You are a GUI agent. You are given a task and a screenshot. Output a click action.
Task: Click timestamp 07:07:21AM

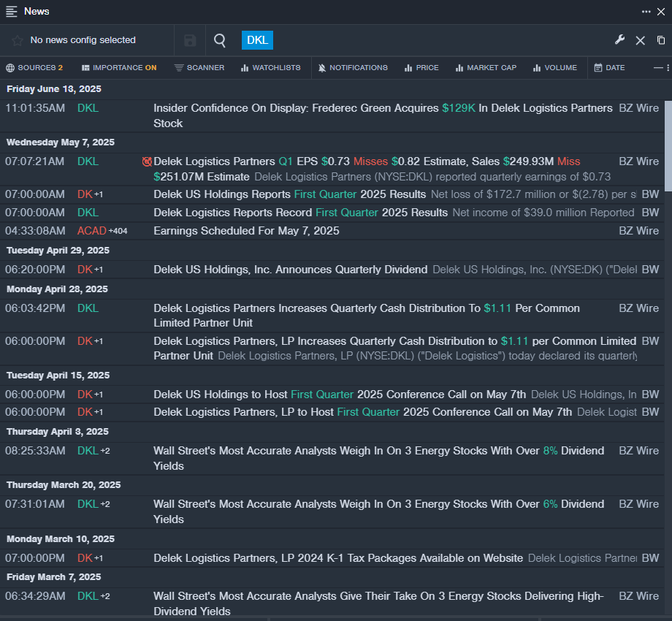tap(35, 161)
